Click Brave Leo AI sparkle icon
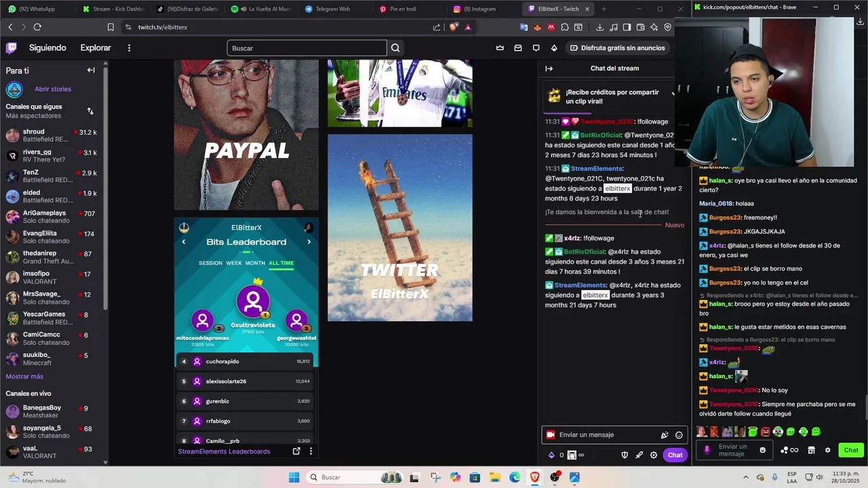 pyautogui.click(x=654, y=27)
